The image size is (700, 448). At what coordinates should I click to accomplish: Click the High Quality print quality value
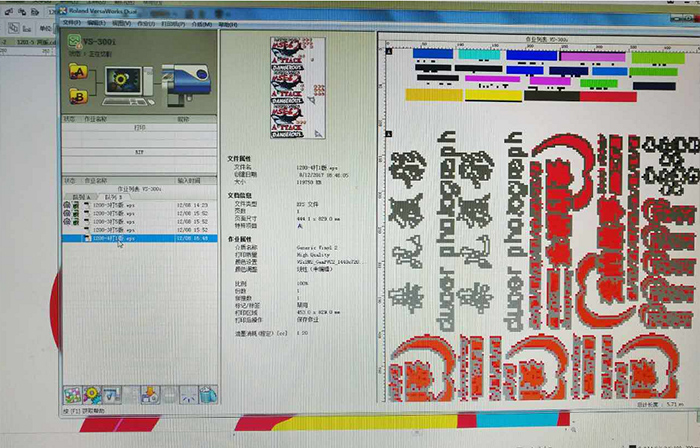tap(312, 254)
